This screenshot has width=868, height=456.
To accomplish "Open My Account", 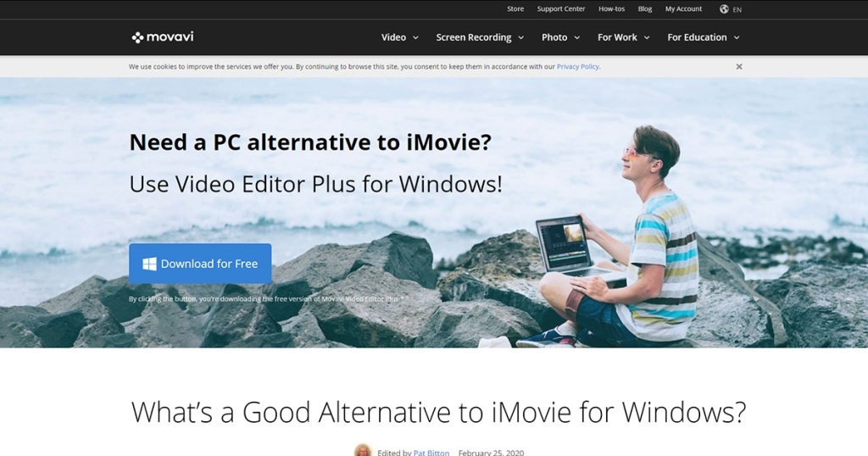I will pyautogui.click(x=683, y=8).
